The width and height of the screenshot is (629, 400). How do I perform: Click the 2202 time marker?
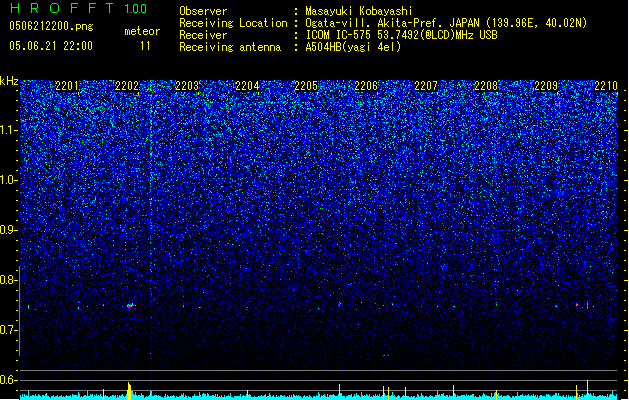click(x=127, y=86)
